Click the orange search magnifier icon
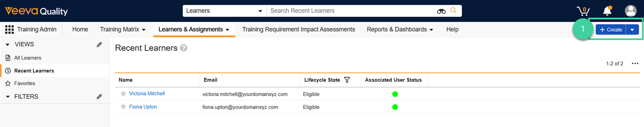The width and height of the screenshot is (644, 127). [453, 11]
